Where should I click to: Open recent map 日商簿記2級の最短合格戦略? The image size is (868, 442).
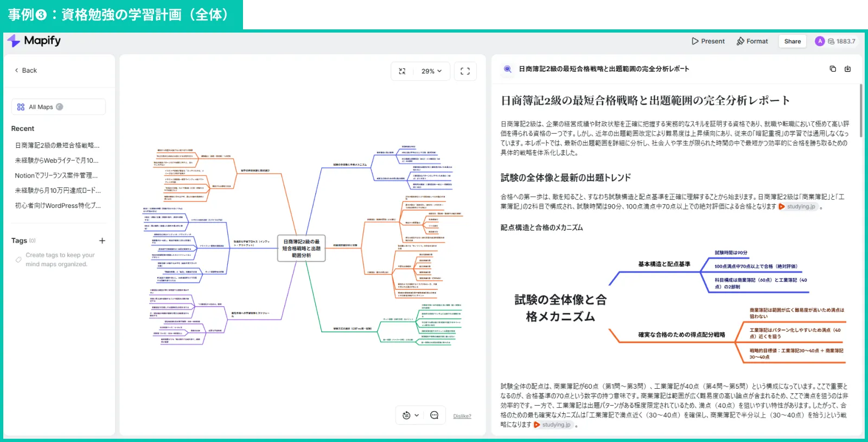pos(57,146)
